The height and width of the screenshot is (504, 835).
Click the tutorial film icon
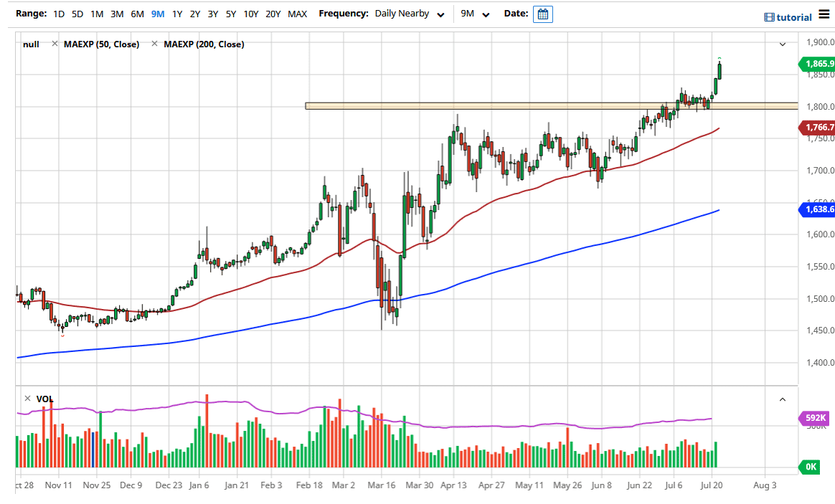point(769,17)
